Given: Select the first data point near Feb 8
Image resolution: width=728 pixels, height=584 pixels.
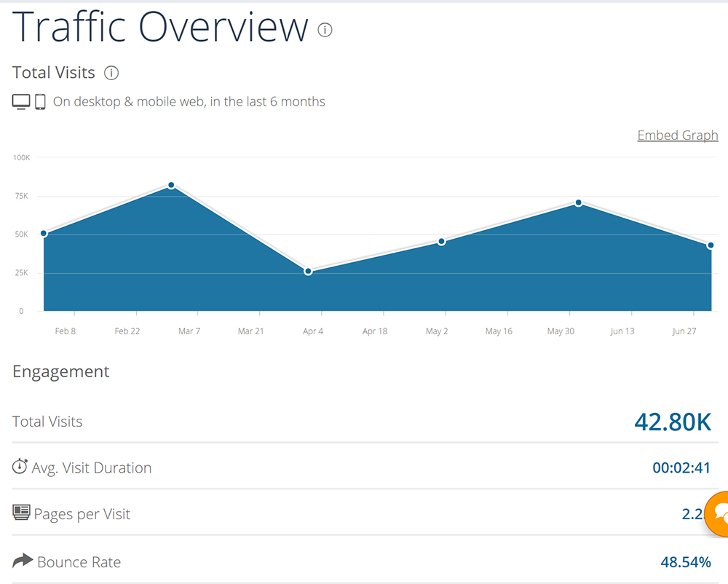Looking at the screenshot, I should coord(44,234).
